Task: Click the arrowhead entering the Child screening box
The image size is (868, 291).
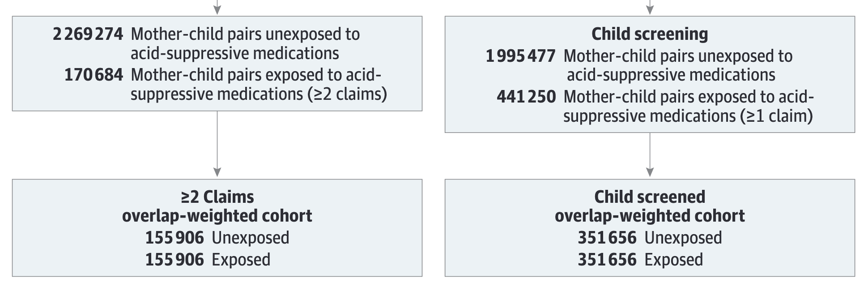Action: [650, 9]
